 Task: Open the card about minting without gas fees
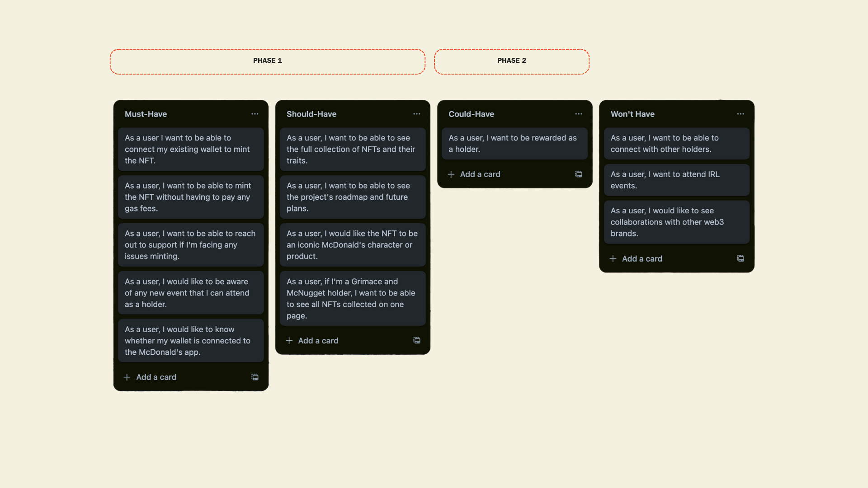pos(191,197)
